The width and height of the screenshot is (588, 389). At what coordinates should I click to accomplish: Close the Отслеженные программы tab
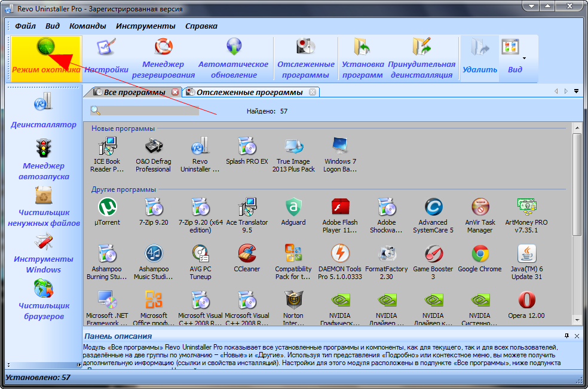point(313,92)
